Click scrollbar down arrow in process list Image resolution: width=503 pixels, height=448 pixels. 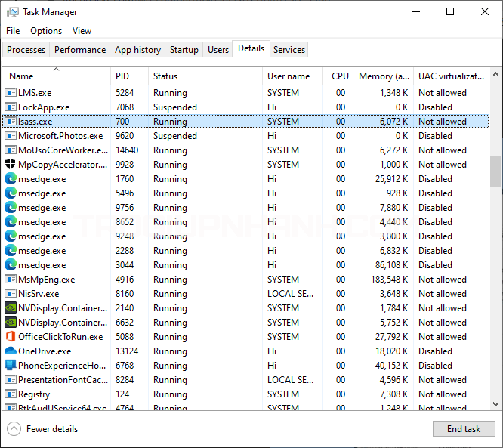click(x=495, y=404)
